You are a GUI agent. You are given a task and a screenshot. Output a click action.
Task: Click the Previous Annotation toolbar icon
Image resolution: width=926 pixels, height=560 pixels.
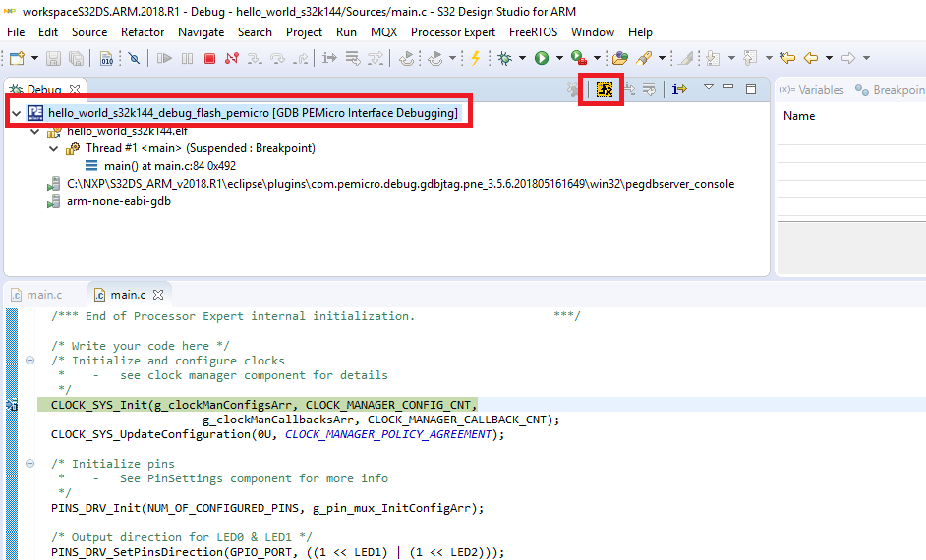750,58
